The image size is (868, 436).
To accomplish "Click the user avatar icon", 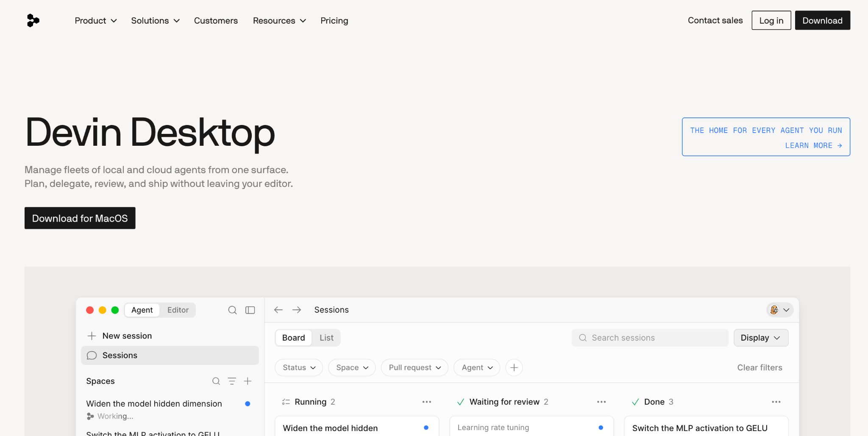I will (x=774, y=310).
